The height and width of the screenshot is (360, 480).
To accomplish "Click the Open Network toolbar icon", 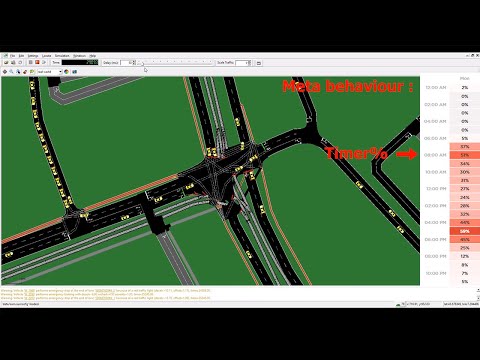I will point(13,62).
